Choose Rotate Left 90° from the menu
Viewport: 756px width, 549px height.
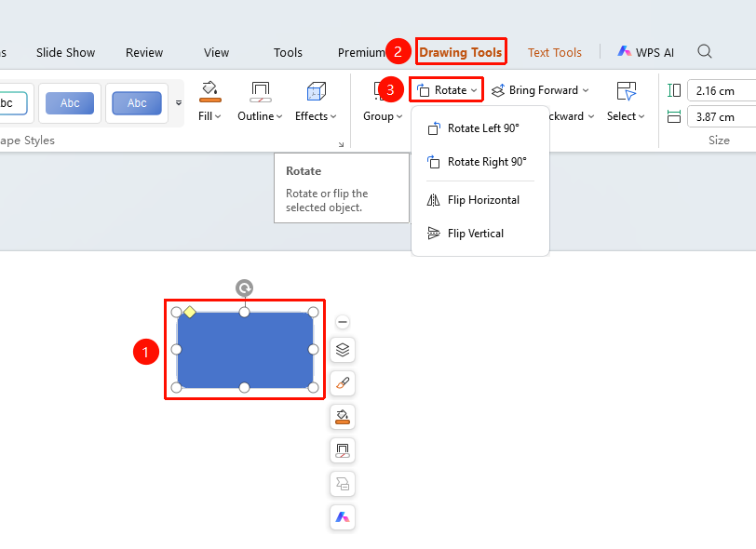tap(480, 128)
